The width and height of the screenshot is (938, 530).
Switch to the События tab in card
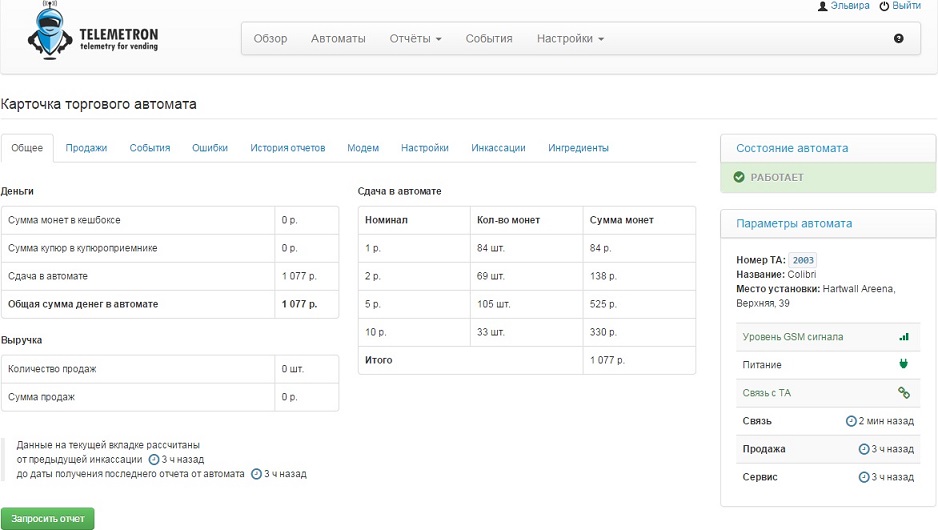150,148
